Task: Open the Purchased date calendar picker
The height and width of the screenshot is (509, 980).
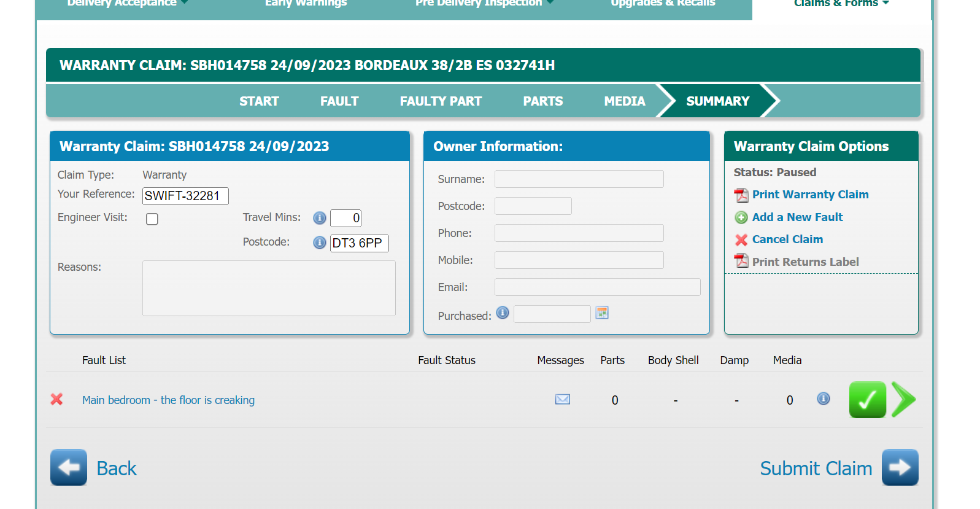Action: coord(602,313)
